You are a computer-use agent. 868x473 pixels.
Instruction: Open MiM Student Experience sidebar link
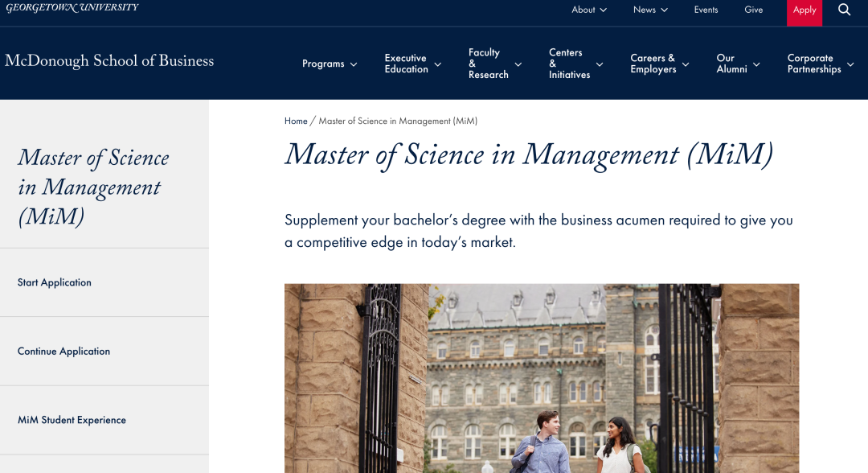coord(72,420)
